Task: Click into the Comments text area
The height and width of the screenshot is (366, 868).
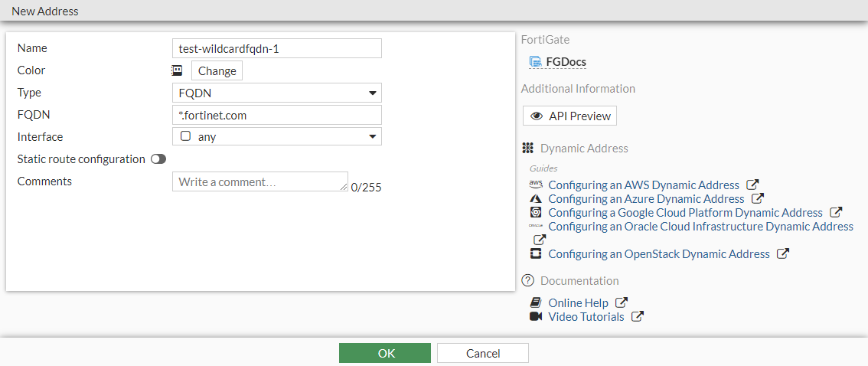Action: click(259, 182)
